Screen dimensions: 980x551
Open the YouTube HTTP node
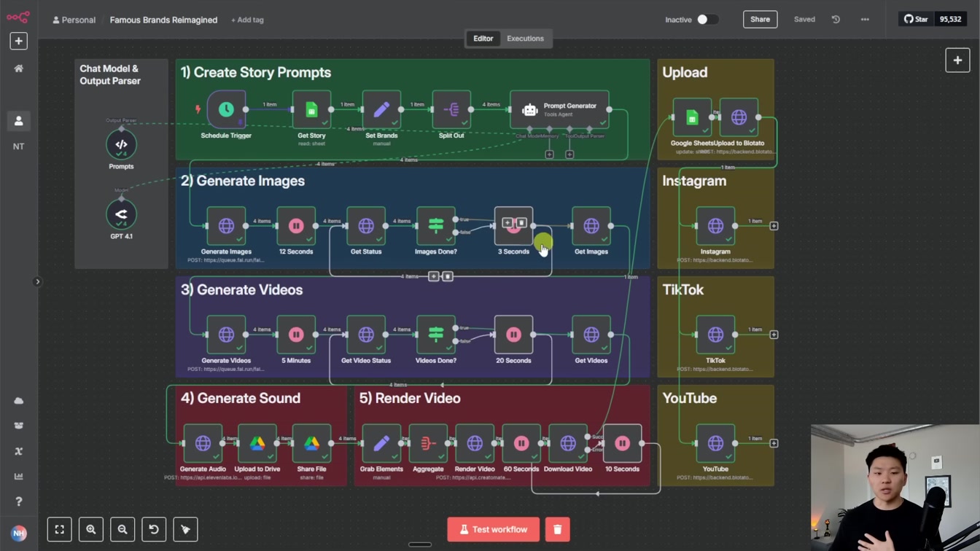[715, 443]
